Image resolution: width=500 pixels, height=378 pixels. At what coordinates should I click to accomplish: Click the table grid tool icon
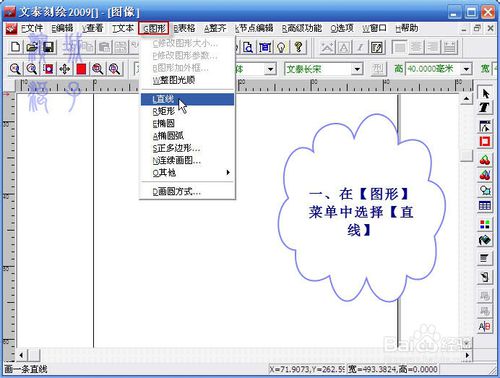click(485, 205)
